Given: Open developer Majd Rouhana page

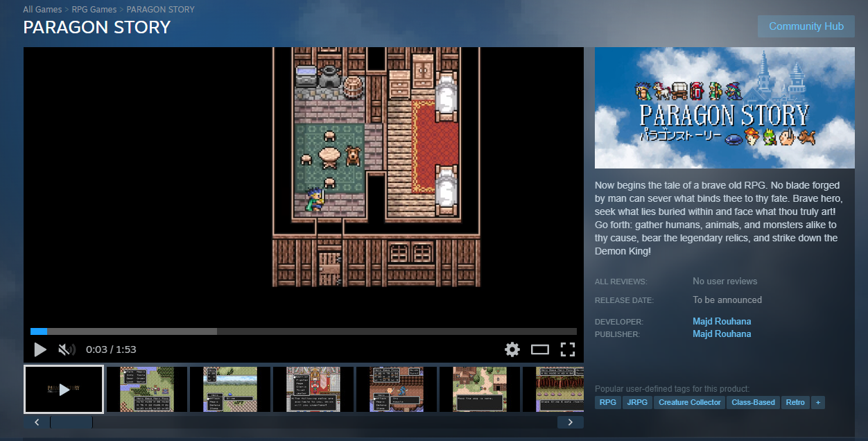Looking at the screenshot, I should tap(722, 322).
